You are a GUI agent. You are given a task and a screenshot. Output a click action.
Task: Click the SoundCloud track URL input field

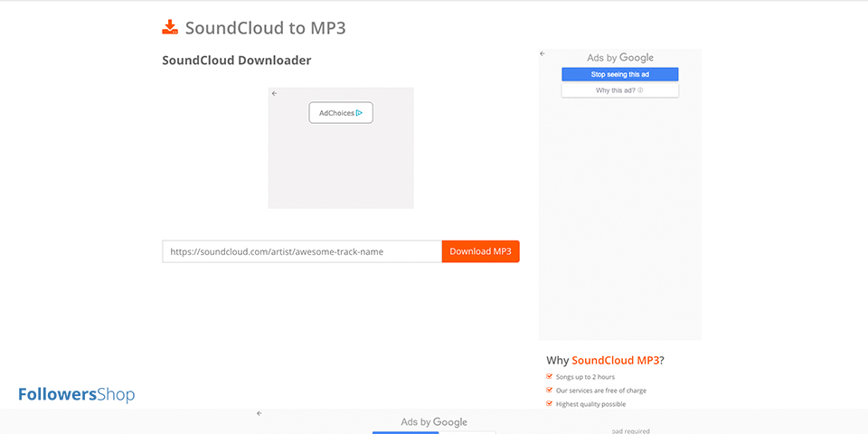[302, 251]
